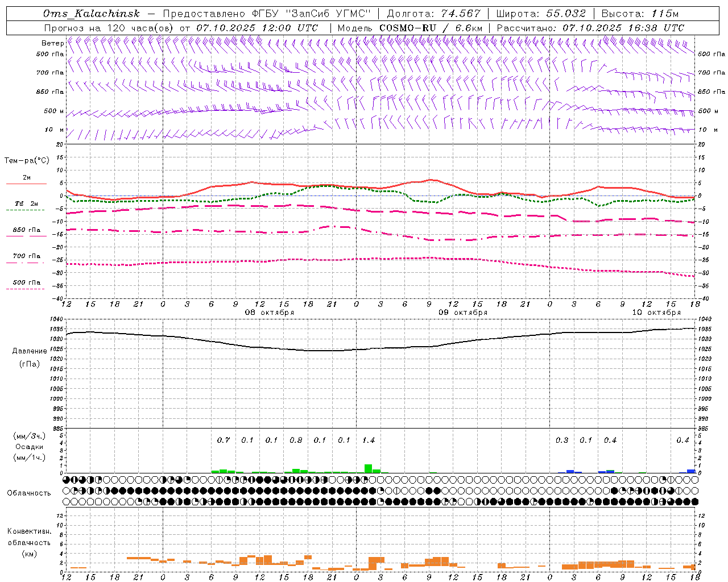Click the 500 гПа temperature legend entry
The image size is (728, 582).
click(26, 282)
